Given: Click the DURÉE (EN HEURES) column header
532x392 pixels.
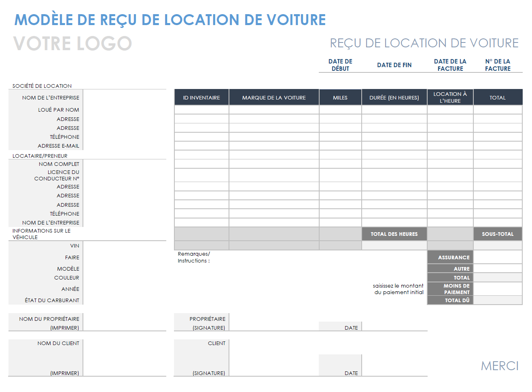Looking at the screenshot, I should 394,97.
